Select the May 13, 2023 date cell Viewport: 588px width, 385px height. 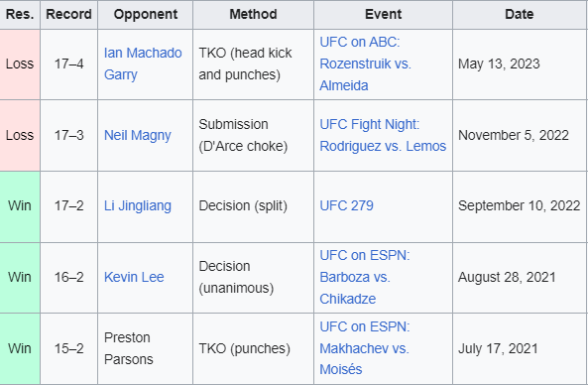click(x=520, y=64)
